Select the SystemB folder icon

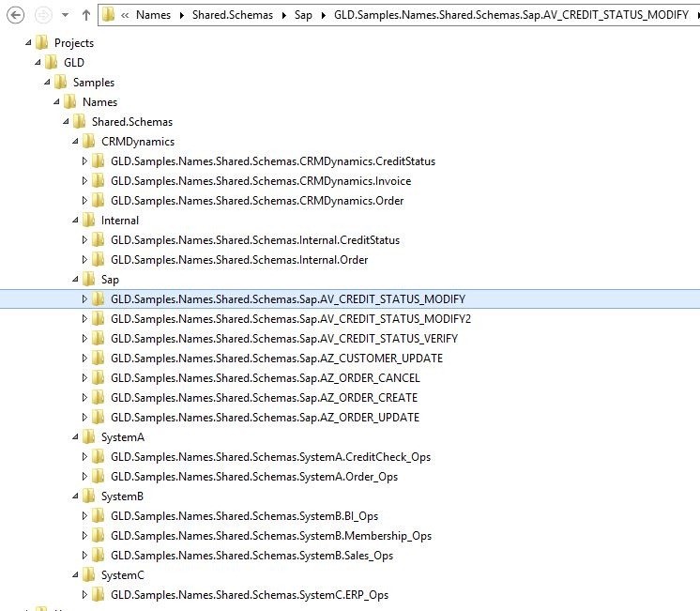89,496
